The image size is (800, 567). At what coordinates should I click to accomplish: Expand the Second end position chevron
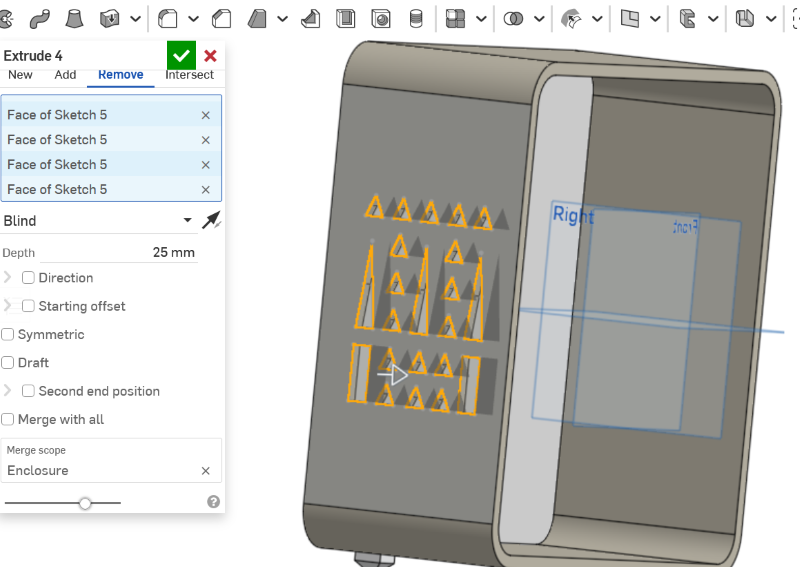click(x=8, y=391)
